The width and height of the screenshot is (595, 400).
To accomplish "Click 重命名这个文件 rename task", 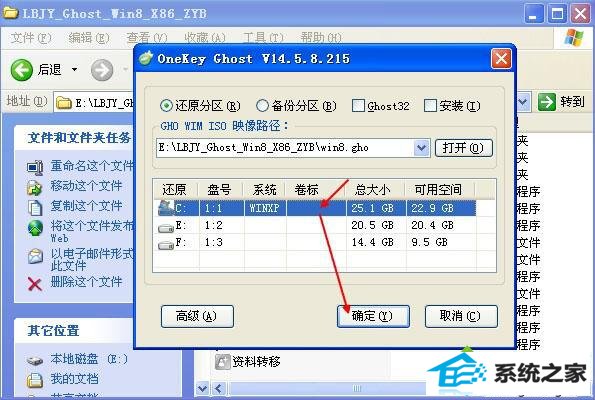I will coord(92,166).
